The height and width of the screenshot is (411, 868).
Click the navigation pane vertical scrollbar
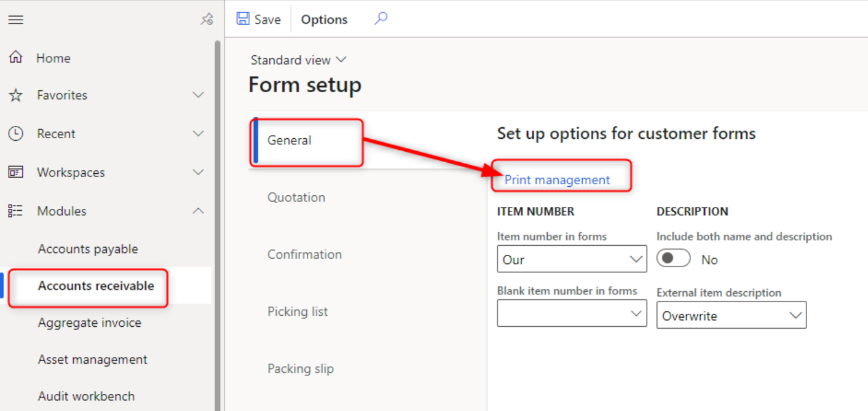click(x=217, y=225)
